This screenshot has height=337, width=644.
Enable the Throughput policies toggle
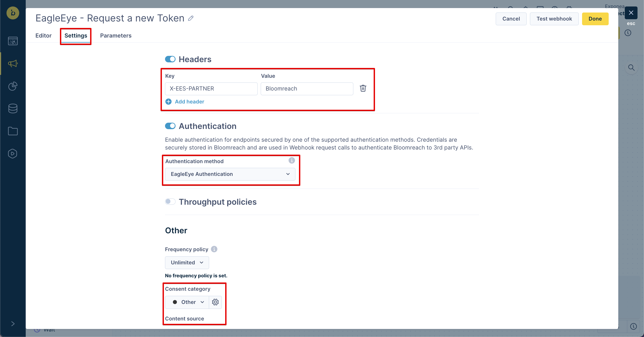coord(170,202)
